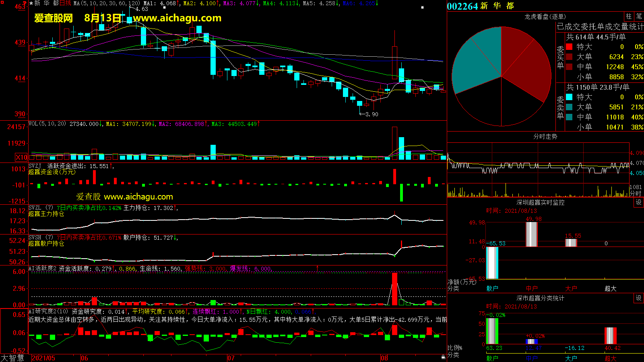Click the white star marker near MA1 value

point(164,7)
